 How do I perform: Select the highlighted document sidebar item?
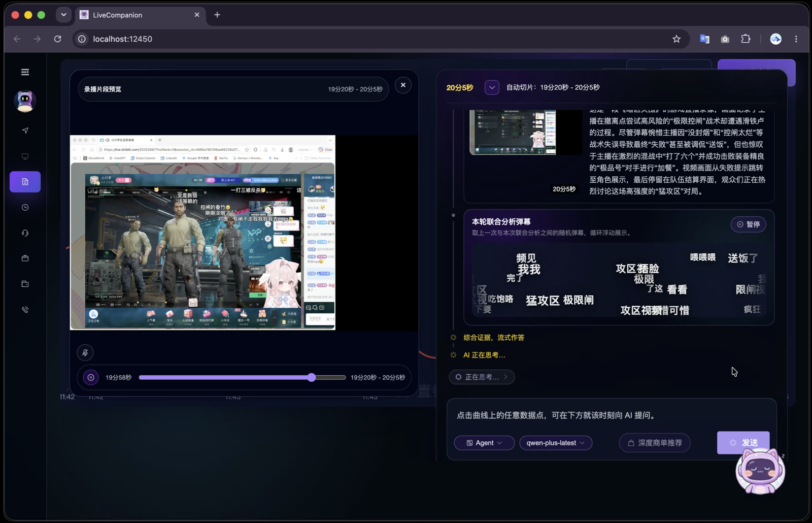click(25, 182)
